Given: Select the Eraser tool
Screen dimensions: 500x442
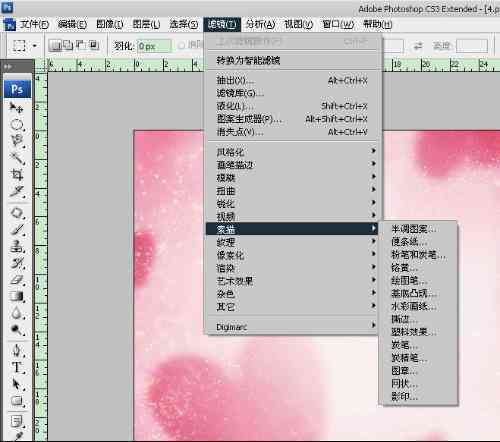Looking at the screenshot, I should (17, 280).
